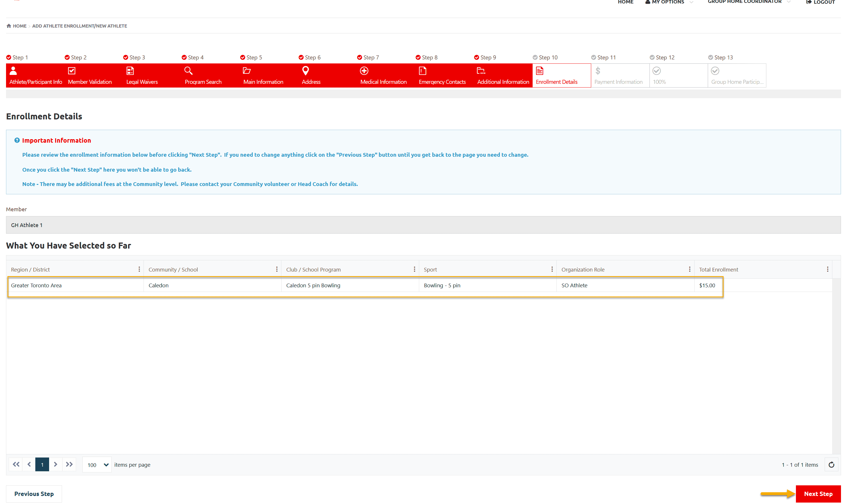Sort by Region / District header
Viewport: 843px width, 504px height.
tap(30, 269)
